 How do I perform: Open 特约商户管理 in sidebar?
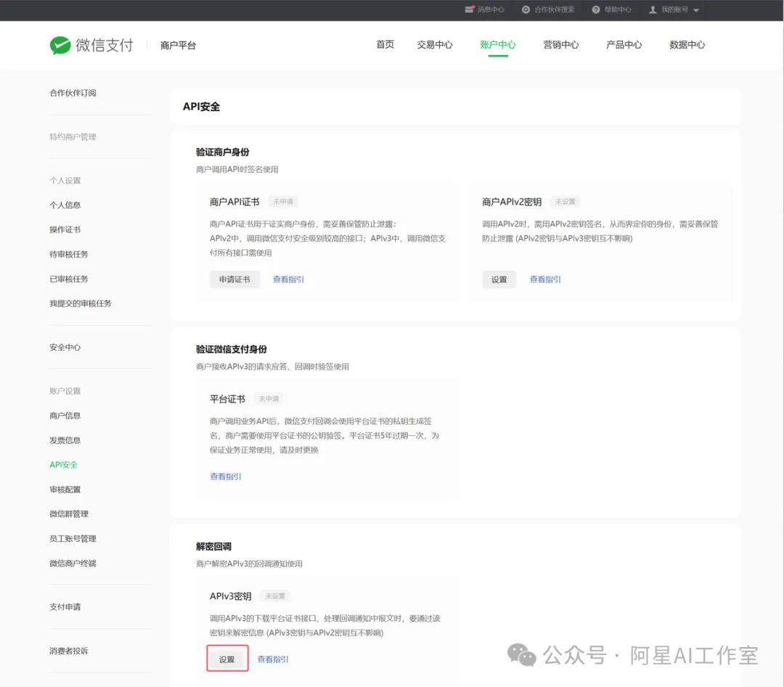click(x=73, y=137)
